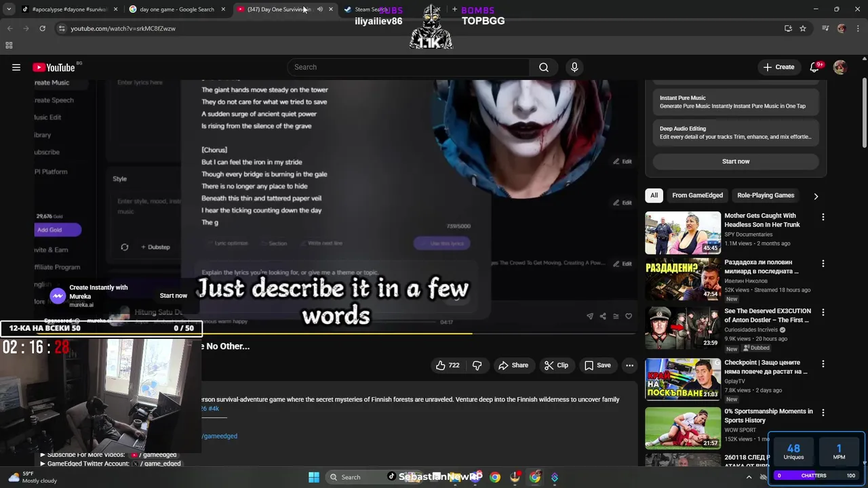Image resolution: width=868 pixels, height=488 pixels.
Task: Open options for Checkpoint video
Action: pyautogui.click(x=823, y=363)
